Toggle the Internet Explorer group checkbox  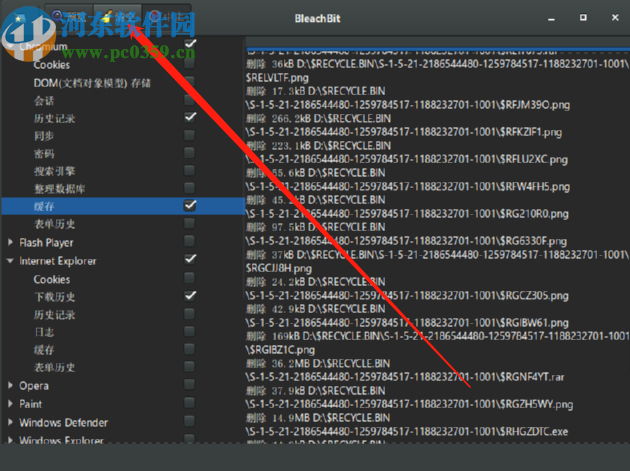190,260
